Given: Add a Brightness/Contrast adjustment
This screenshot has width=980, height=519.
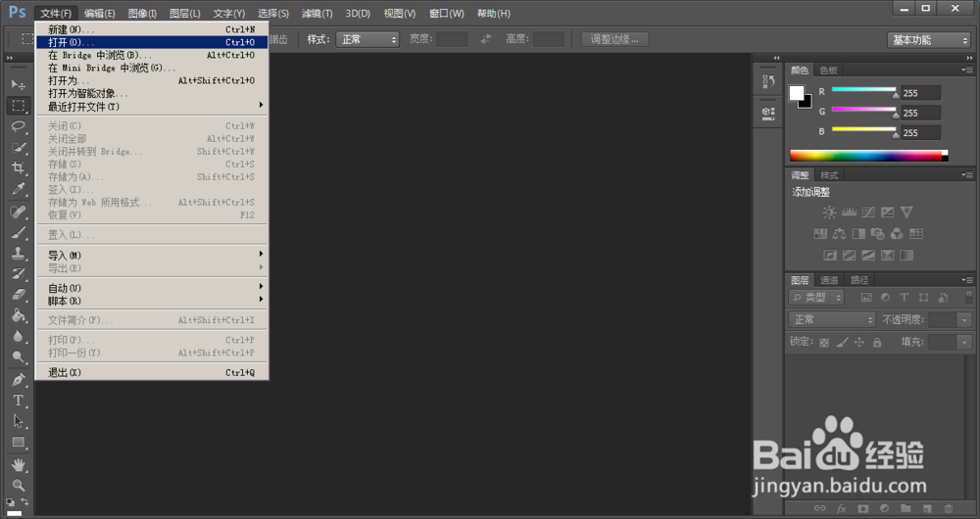Looking at the screenshot, I should click(x=829, y=212).
